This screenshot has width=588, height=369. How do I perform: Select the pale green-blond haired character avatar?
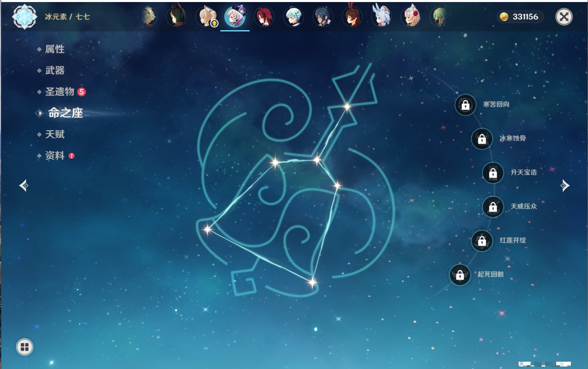coord(149,17)
